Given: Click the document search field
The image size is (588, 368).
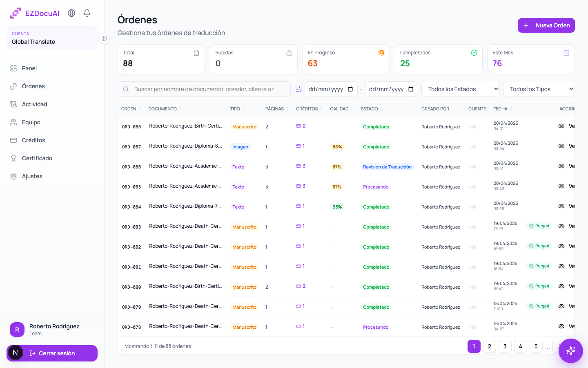Looking at the screenshot, I should tap(204, 89).
